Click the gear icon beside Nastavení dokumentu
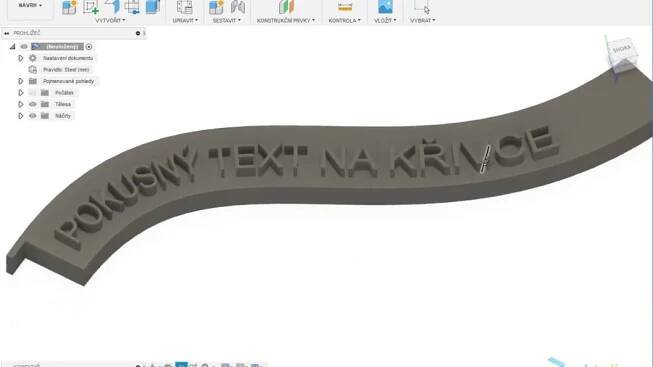The width and height of the screenshot is (653, 367). click(33, 58)
